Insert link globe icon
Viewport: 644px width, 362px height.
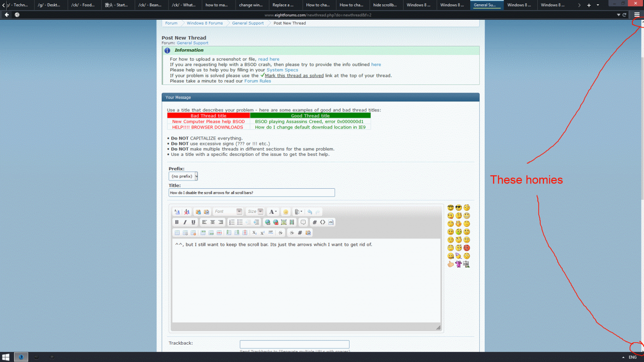click(x=267, y=222)
